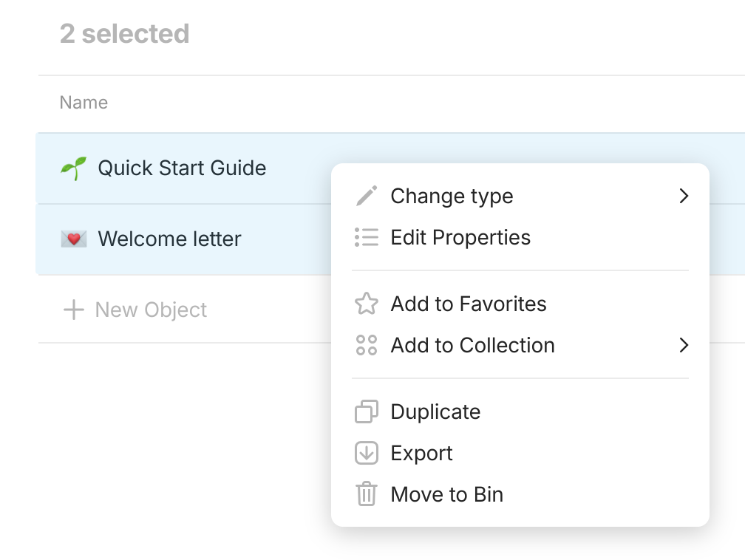The image size is (745, 560).
Task: Click the seedling icon of Quick Start Guide
Action: [73, 168]
